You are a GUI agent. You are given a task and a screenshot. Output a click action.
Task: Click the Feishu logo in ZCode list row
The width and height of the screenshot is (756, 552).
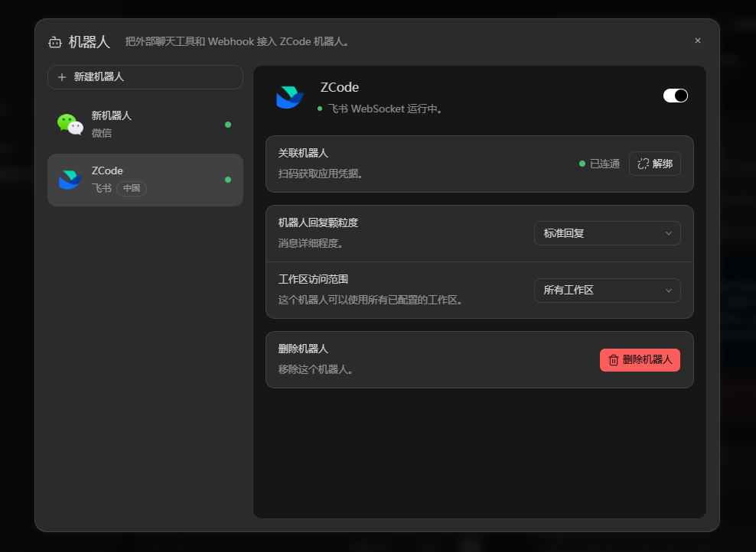coord(70,180)
